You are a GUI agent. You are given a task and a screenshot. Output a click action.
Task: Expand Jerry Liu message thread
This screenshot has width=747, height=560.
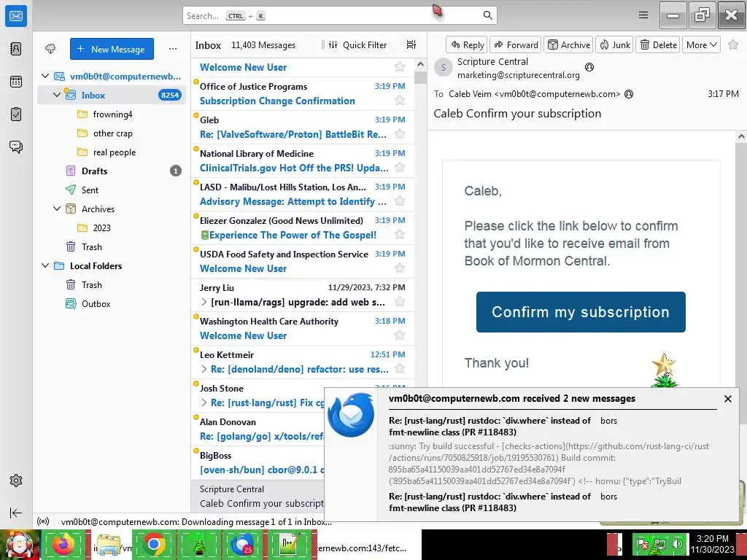[204, 302]
